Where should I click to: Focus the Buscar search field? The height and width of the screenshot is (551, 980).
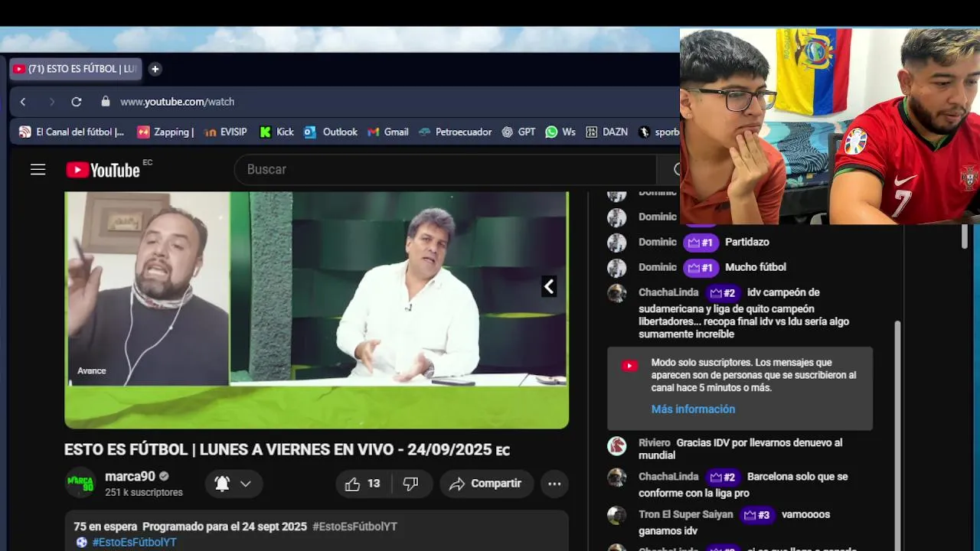point(444,170)
